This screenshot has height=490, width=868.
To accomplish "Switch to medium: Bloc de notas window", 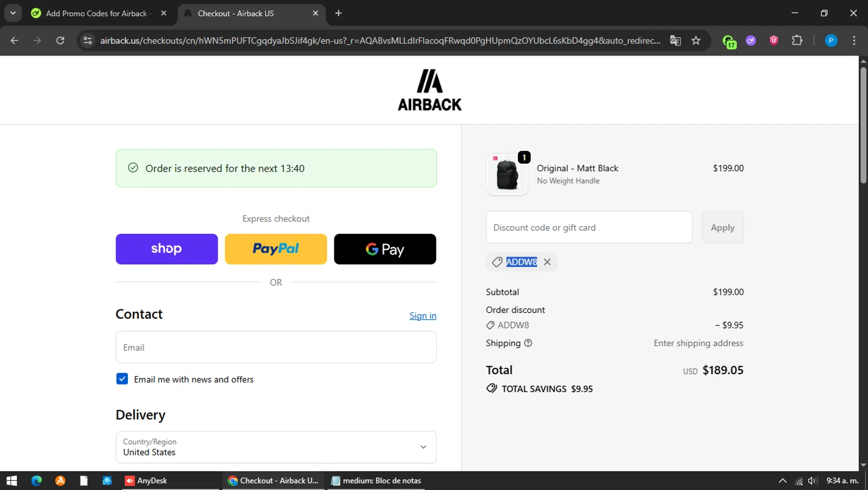I will [376, 481].
